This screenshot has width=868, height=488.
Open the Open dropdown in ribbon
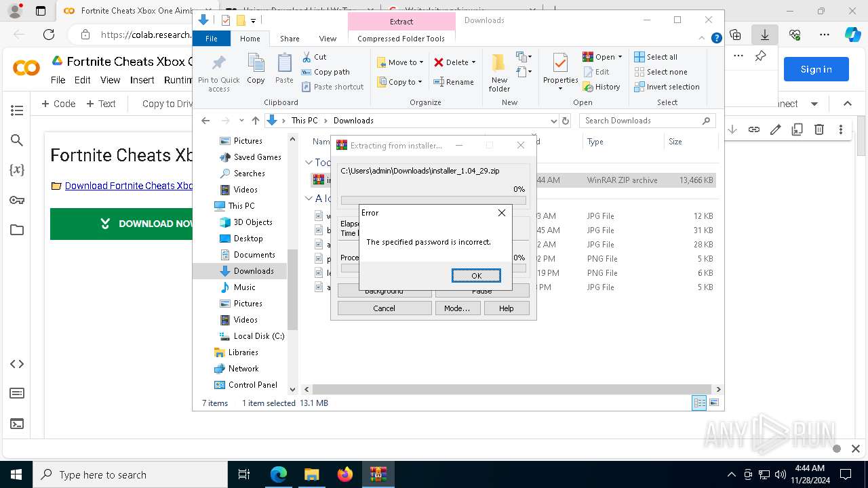tap(602, 57)
